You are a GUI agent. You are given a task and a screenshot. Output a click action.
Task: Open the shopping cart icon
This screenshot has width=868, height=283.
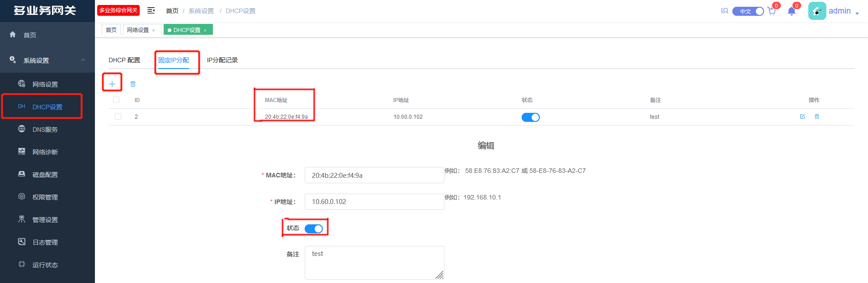click(x=772, y=11)
